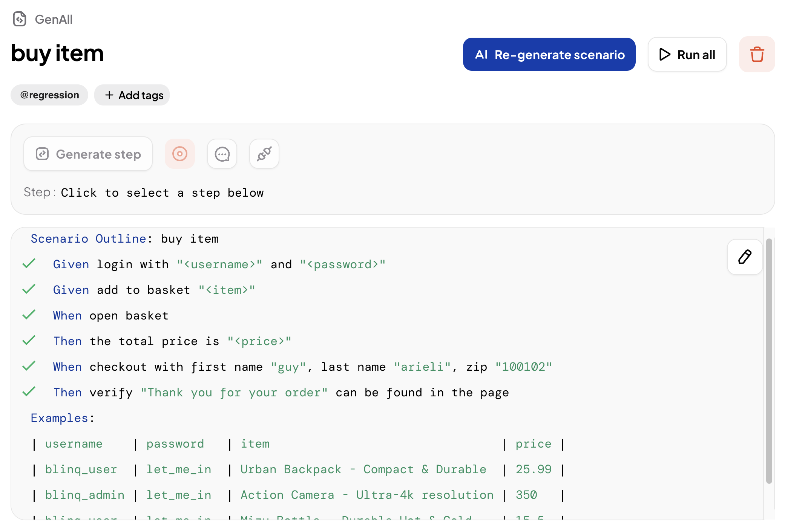Select the 'When open basket' step
Viewport: 785px width, 532px height.
[111, 316]
